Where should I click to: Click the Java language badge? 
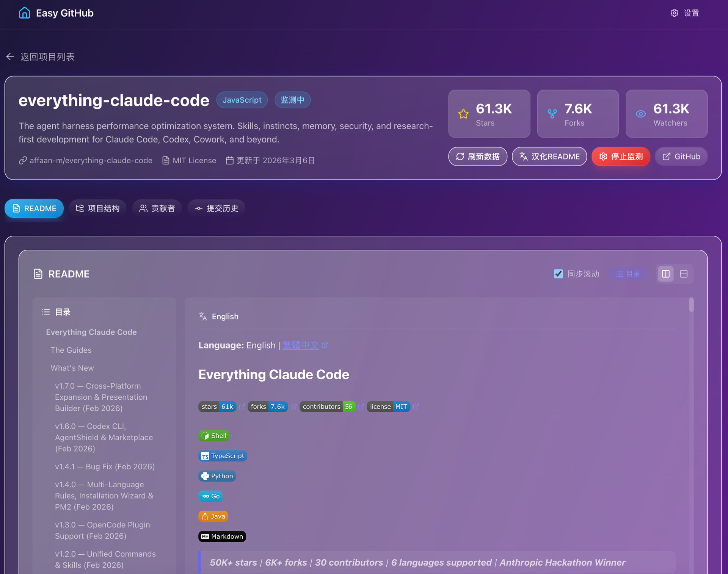(213, 516)
